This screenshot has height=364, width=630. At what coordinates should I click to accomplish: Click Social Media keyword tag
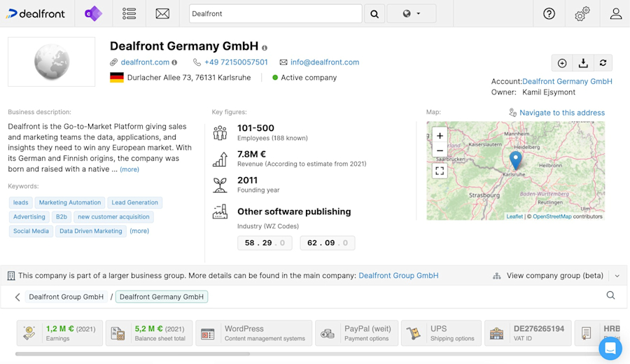31,231
